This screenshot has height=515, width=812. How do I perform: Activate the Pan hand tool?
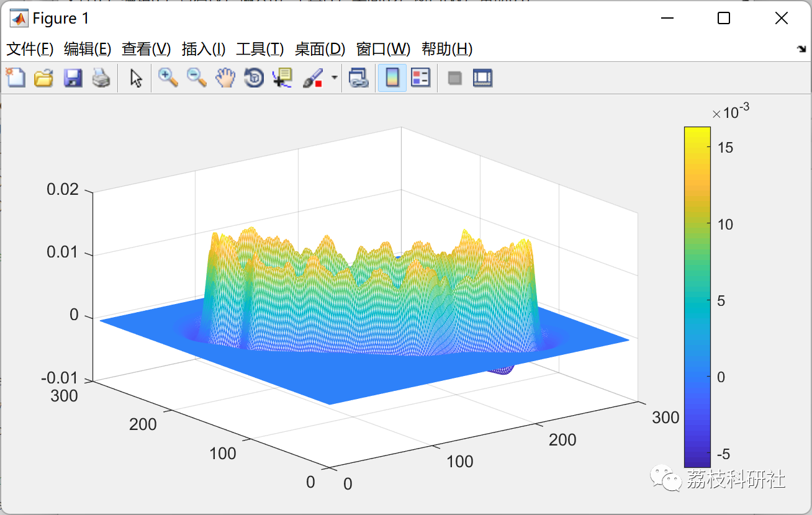(x=225, y=78)
